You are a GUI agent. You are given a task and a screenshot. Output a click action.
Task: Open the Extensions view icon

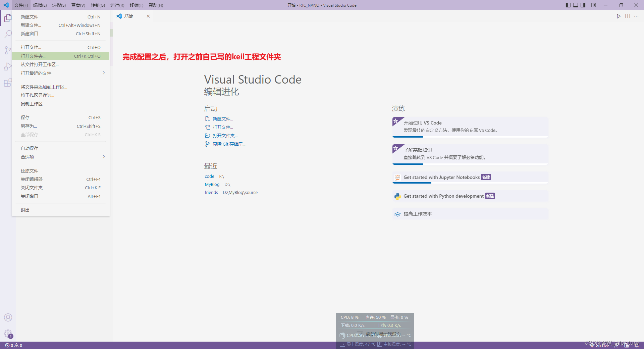coord(8,83)
